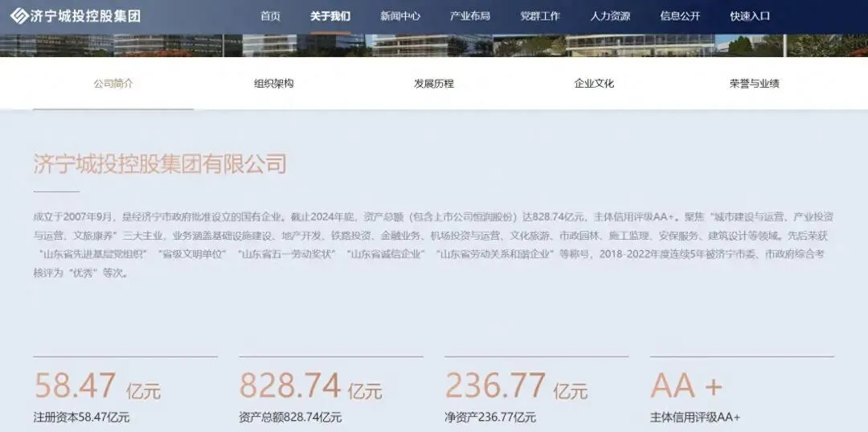Go to the 信息公开 section
868x432 pixels.
coord(680,16)
